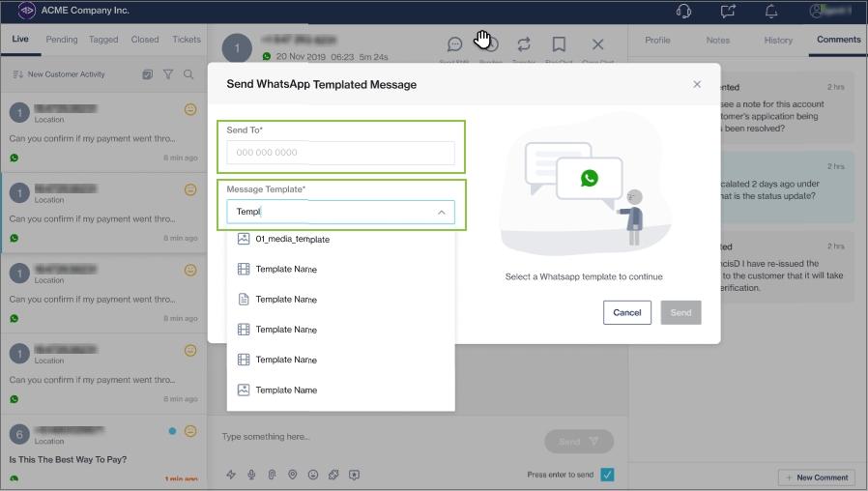
Task: Click the Transfer chat icon
Action: [524, 44]
